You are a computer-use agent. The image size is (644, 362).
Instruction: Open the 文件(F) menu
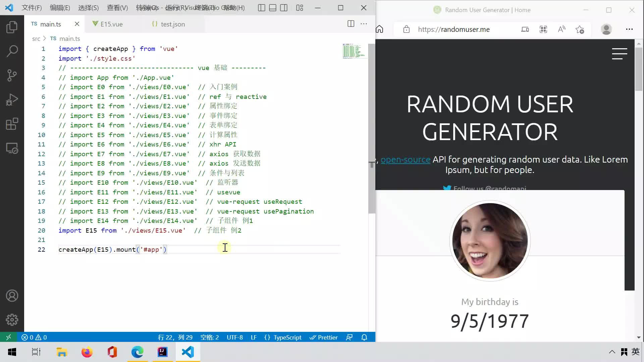tap(32, 8)
